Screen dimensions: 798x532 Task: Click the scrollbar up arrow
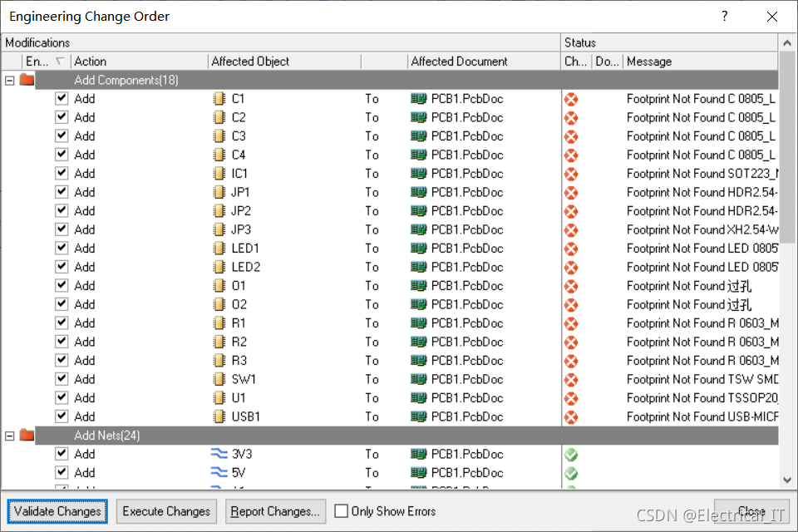pyautogui.click(x=787, y=43)
